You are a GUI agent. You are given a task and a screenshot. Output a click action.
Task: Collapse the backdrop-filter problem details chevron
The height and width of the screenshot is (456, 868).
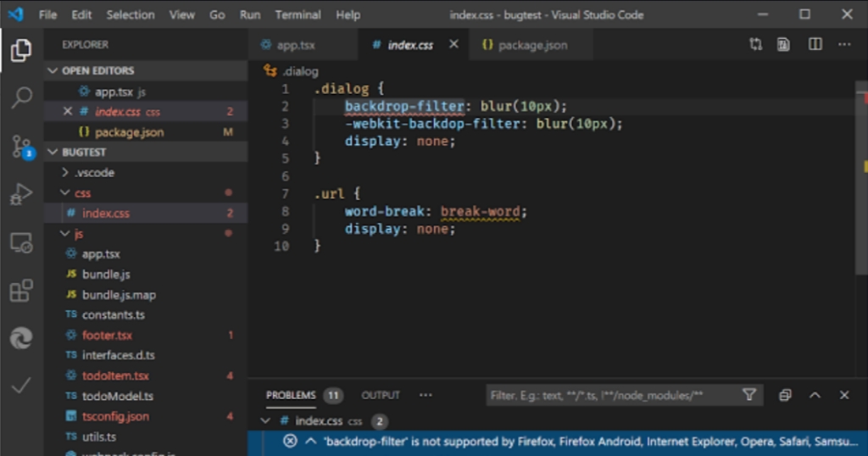[310, 441]
